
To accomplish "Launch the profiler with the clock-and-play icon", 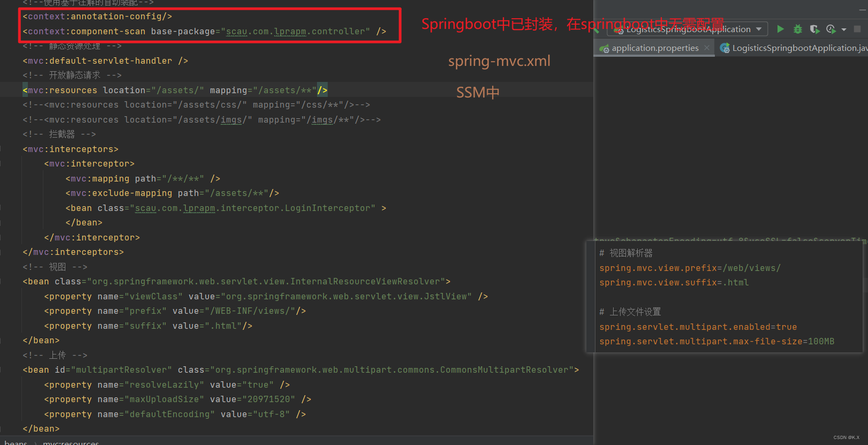I will 831,29.
